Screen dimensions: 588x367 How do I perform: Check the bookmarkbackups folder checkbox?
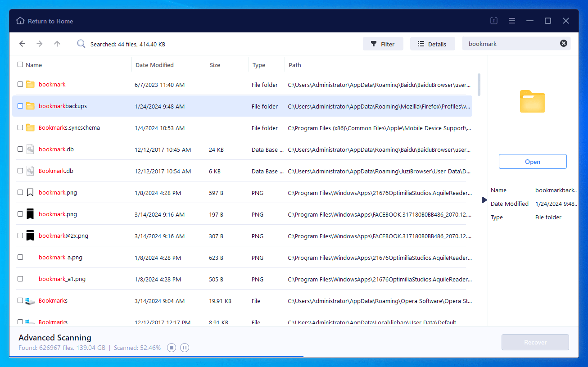pos(20,106)
